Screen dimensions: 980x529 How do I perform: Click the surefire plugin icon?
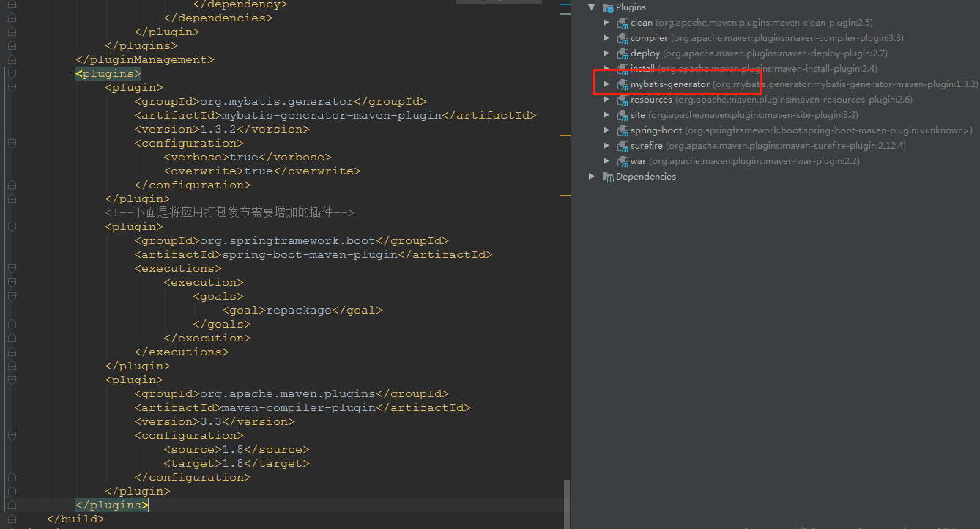tap(623, 146)
